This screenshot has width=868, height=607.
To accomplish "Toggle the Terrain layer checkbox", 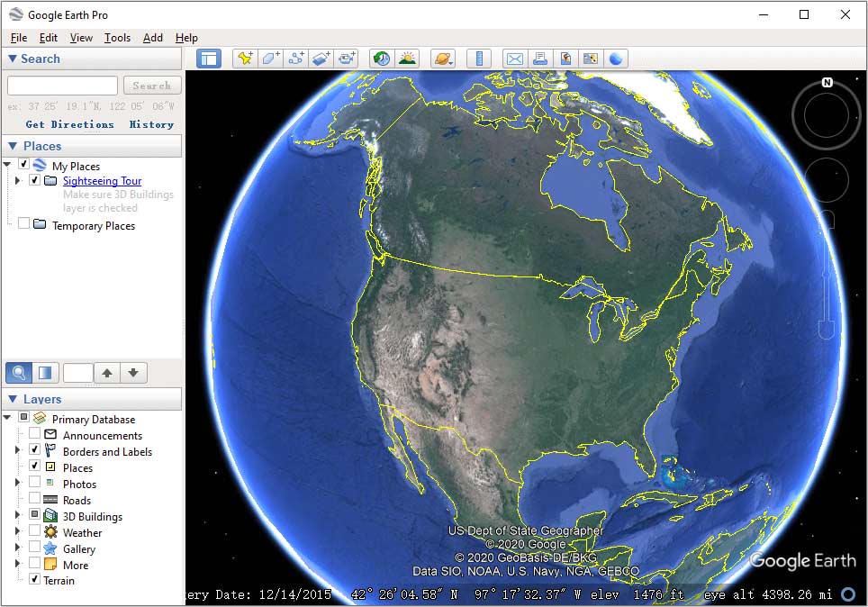I will (34, 579).
